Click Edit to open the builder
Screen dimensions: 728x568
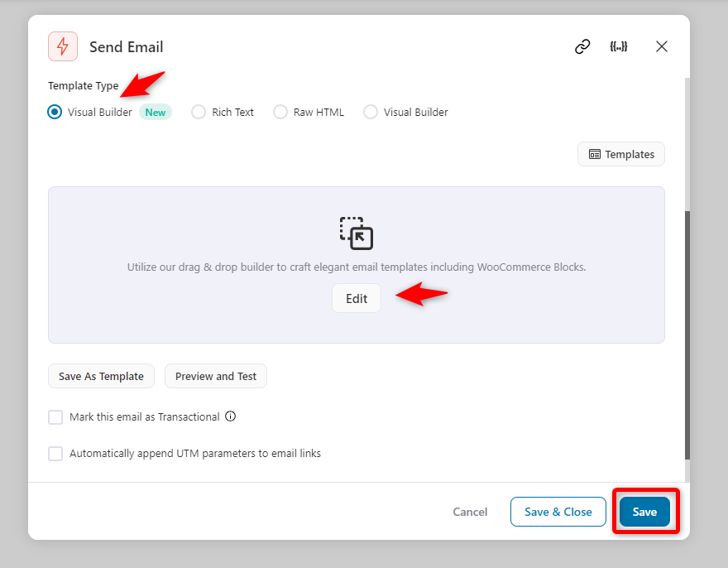(x=357, y=298)
